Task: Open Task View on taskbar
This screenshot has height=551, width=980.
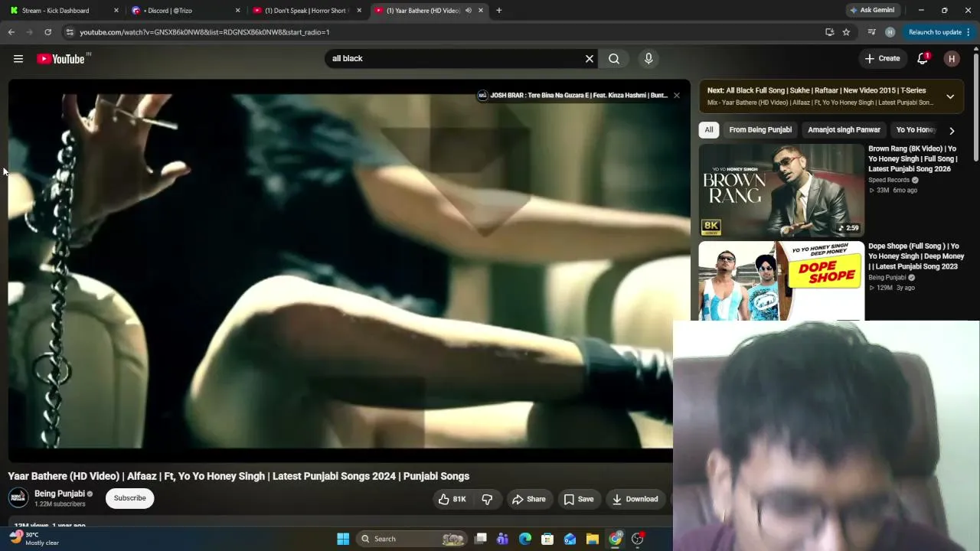Action: pyautogui.click(x=481, y=539)
